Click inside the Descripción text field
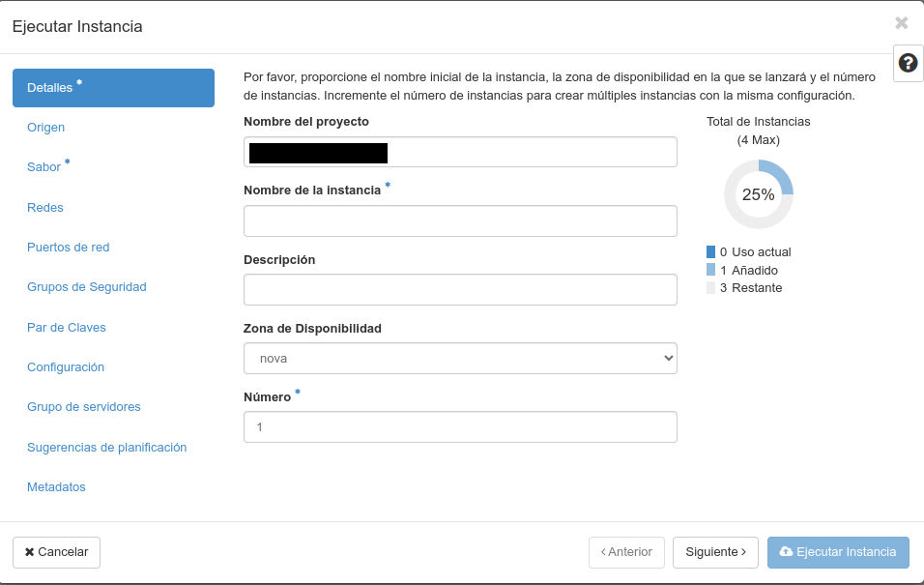 coord(460,289)
